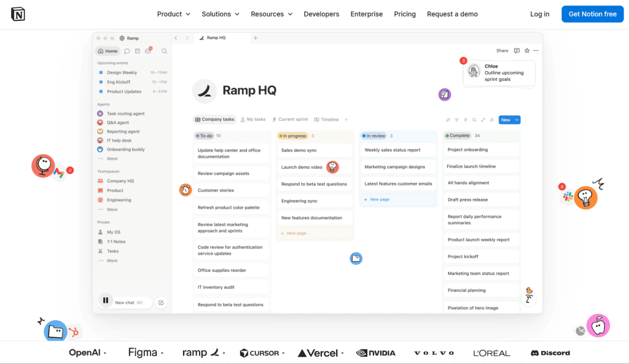Click the Notion logo

(18, 14)
